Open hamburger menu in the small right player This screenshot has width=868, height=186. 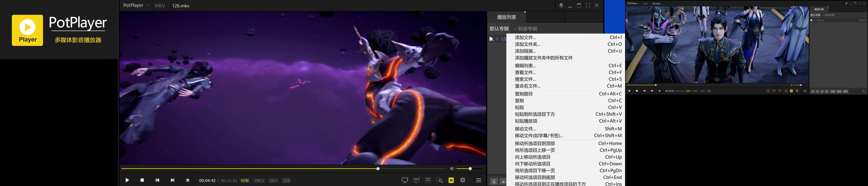[x=805, y=91]
